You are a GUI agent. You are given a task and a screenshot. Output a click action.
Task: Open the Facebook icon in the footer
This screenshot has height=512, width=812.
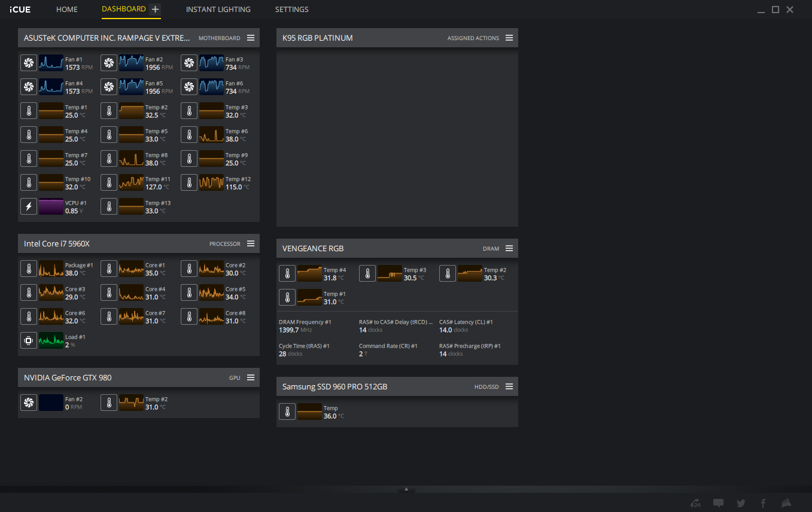point(764,503)
